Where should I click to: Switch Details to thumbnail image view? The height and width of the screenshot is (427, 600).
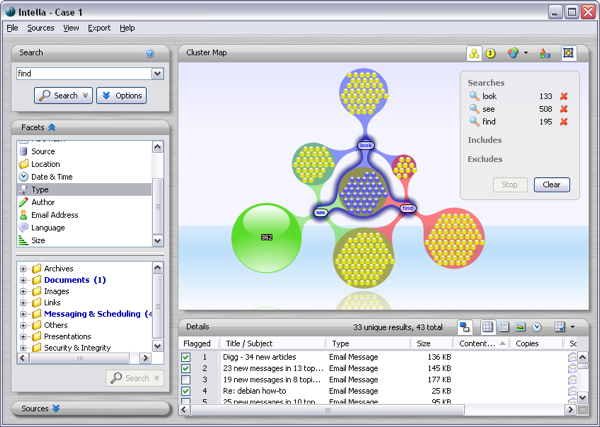[520, 327]
